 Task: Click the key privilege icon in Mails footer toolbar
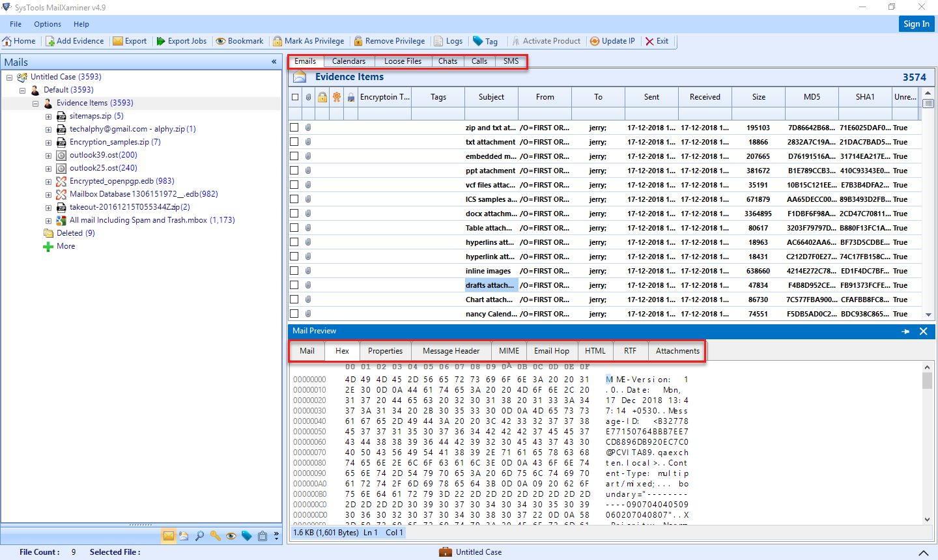point(215,536)
